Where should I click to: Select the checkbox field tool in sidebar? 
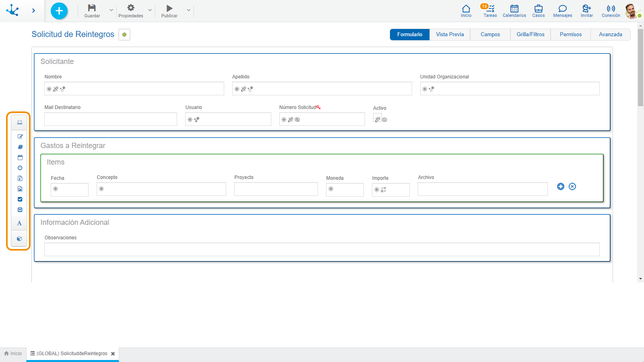coord(20,200)
